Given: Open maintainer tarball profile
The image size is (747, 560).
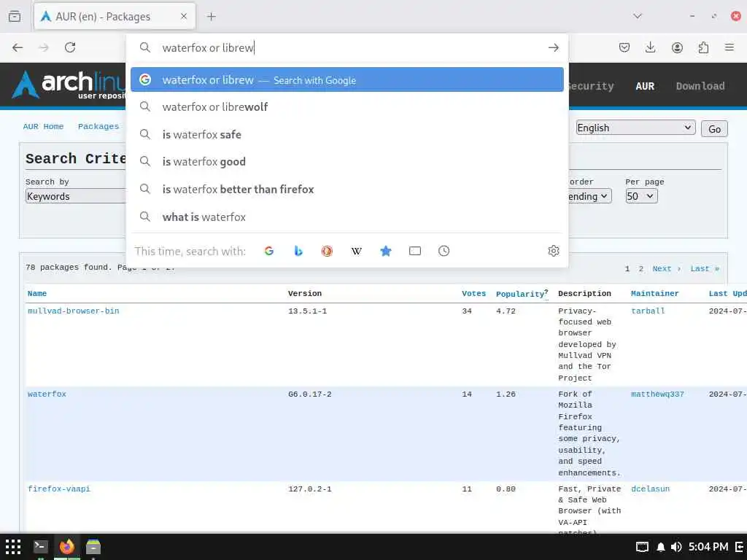Looking at the screenshot, I should click(648, 311).
